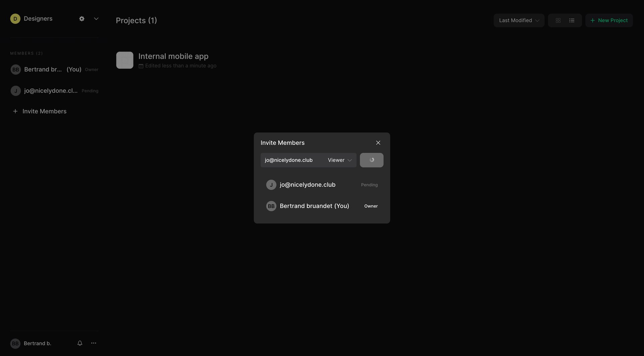Click the Pending status for jo@nicelydone.club

click(x=369, y=185)
